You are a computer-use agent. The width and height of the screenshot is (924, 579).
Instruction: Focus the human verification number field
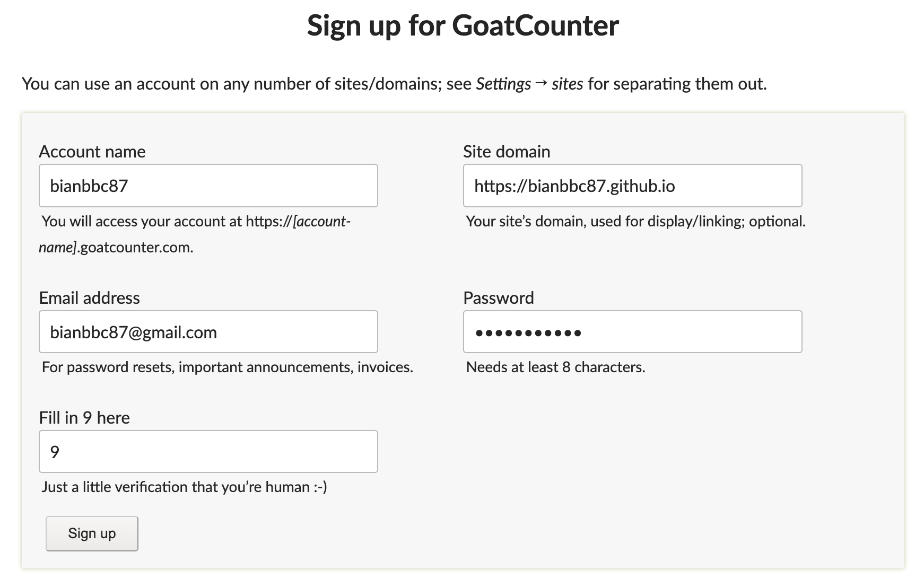click(x=208, y=452)
